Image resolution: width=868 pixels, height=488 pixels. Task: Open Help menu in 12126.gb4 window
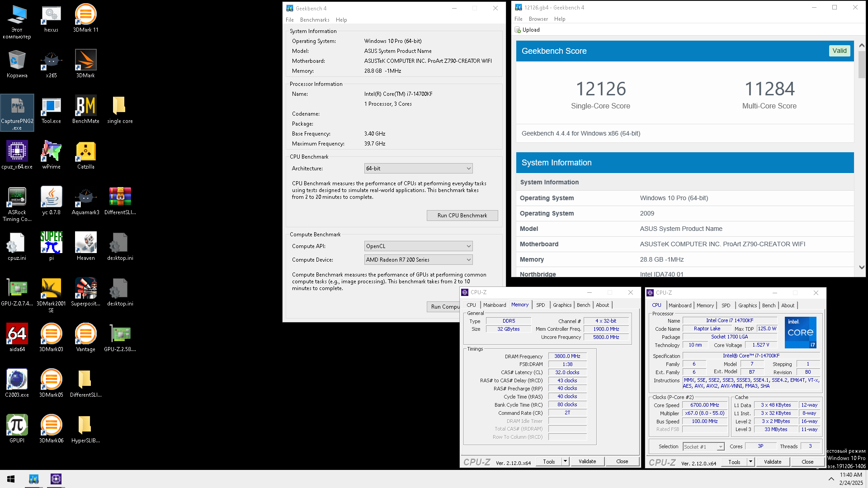tap(560, 19)
